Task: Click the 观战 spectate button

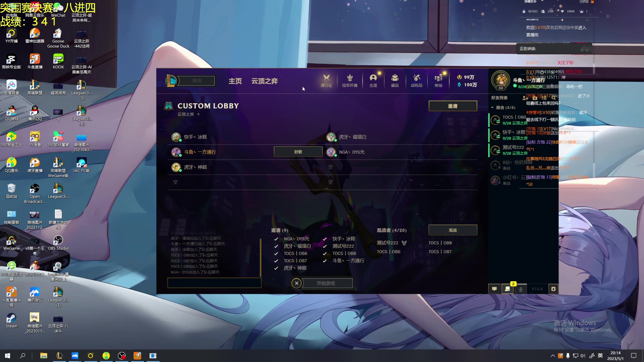Action: tap(452, 230)
